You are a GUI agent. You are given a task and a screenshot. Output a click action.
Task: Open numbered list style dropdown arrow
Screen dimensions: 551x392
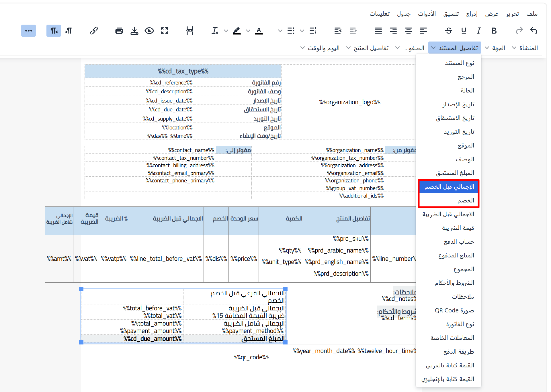(x=302, y=31)
